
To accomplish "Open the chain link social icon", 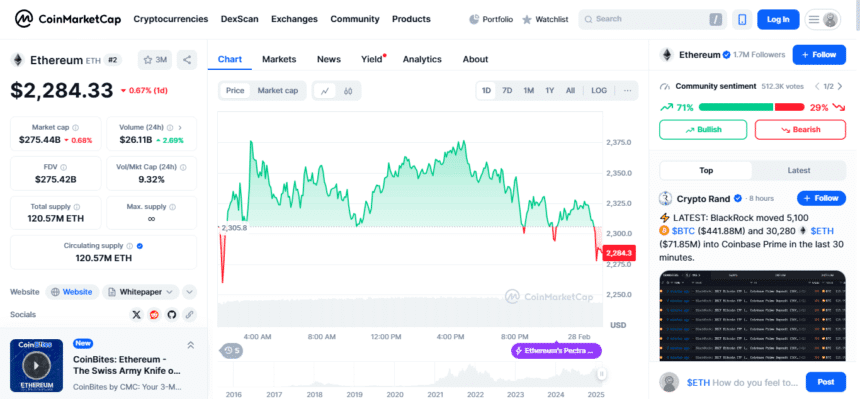I will click(189, 314).
